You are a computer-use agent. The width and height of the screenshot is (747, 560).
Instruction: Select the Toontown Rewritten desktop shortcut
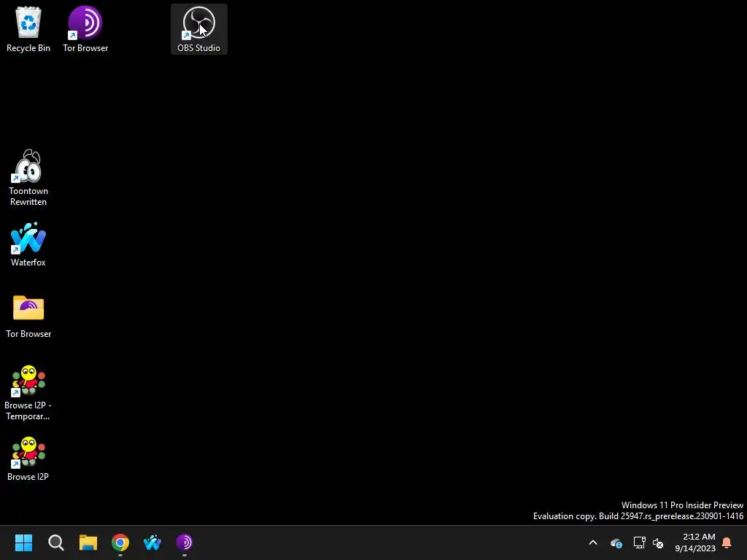[28, 178]
